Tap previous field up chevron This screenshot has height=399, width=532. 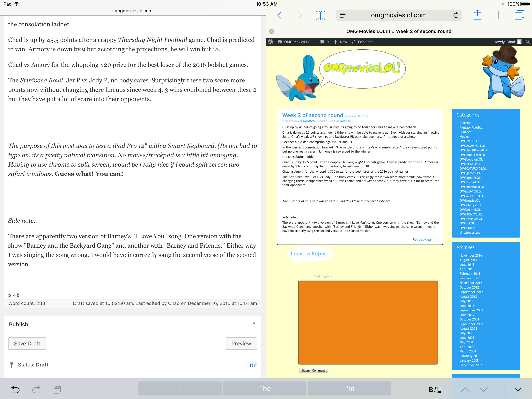click(465, 389)
